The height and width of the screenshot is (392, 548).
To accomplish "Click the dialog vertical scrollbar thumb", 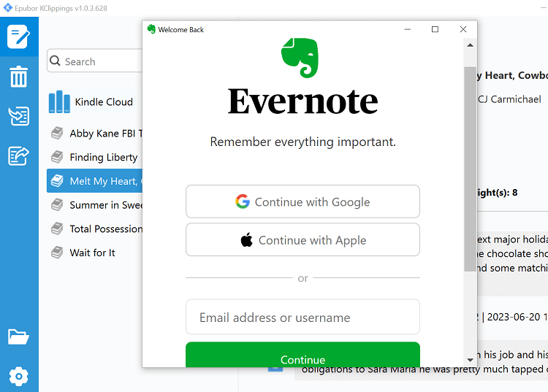I will (x=471, y=169).
